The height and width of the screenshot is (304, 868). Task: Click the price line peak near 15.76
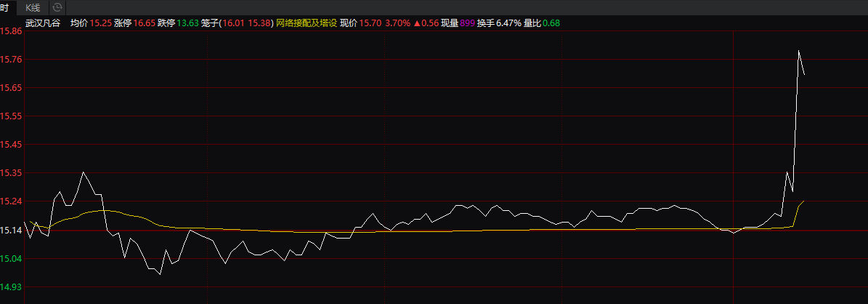click(x=798, y=50)
